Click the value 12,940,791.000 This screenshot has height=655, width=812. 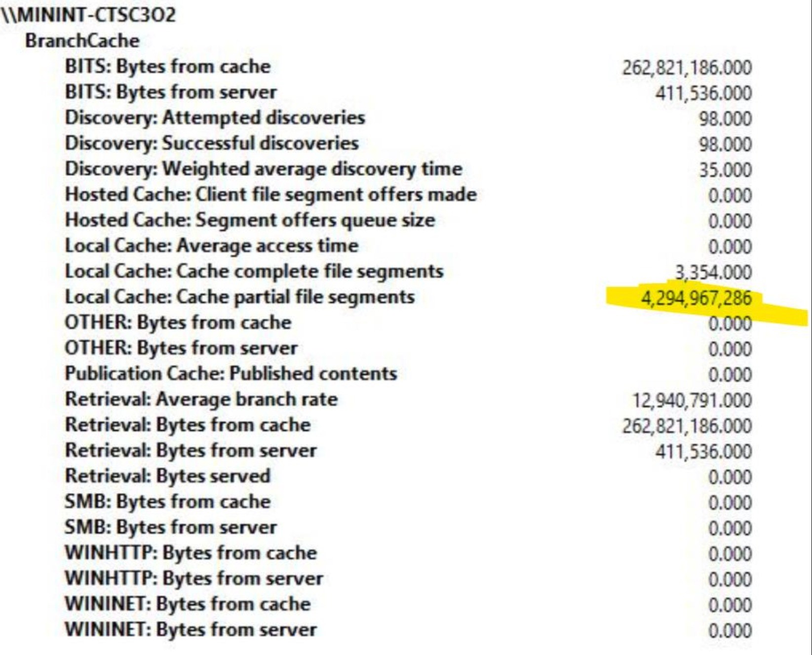tap(693, 401)
